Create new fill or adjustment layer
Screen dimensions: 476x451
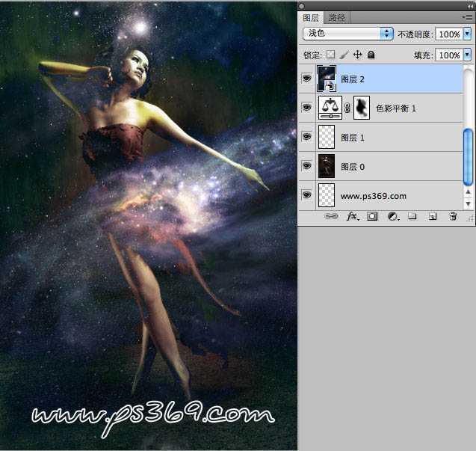392,216
